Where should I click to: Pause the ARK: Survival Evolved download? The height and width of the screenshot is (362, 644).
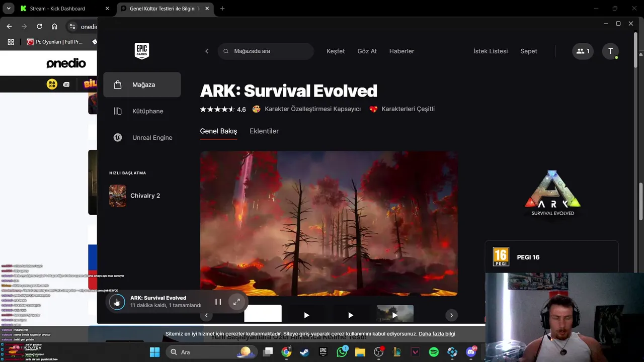tap(218, 302)
